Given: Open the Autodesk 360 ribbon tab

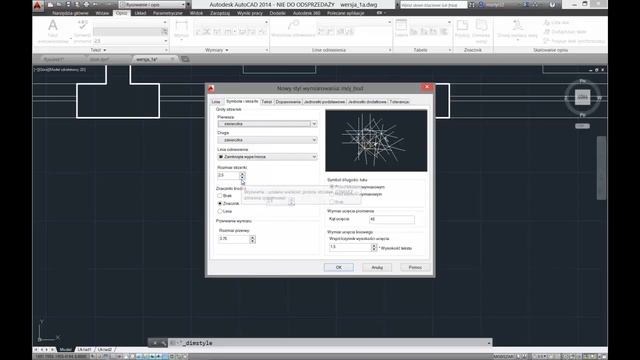Looking at the screenshot, I should [x=306, y=13].
